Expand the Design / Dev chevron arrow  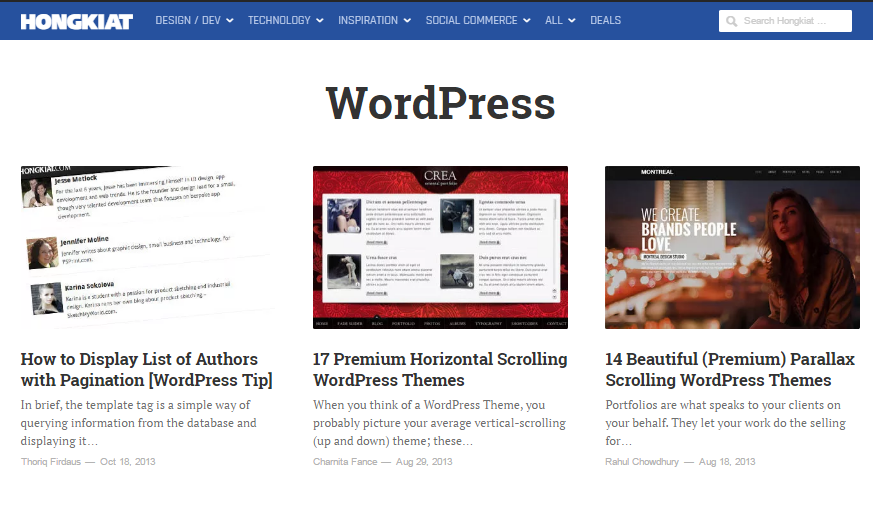click(229, 21)
